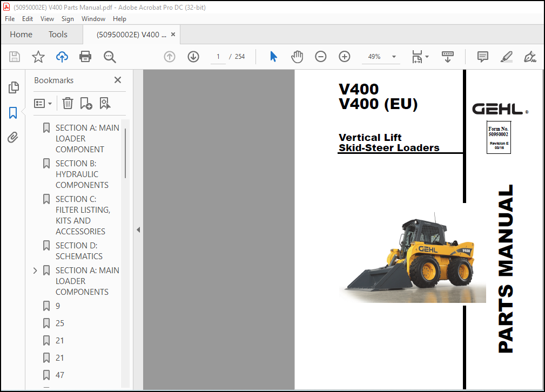This screenshot has height=392, width=545.
Task: Open the View menu
Action: [x=47, y=19]
